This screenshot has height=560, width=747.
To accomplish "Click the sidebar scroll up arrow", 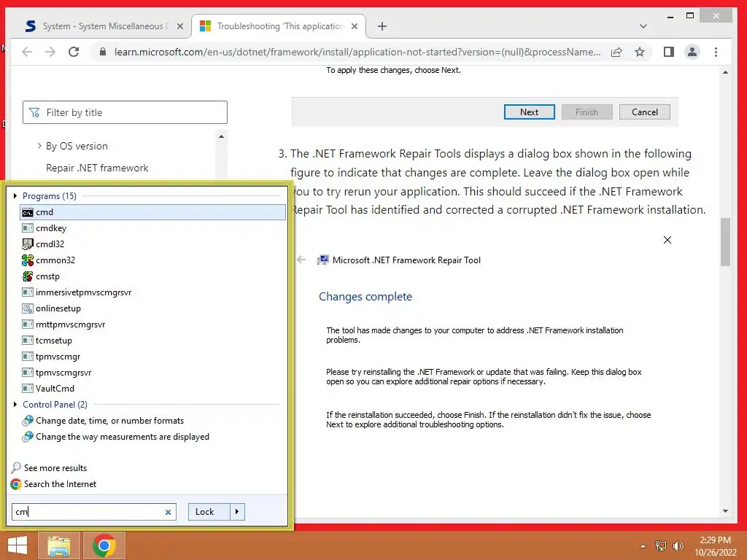I will [221, 136].
